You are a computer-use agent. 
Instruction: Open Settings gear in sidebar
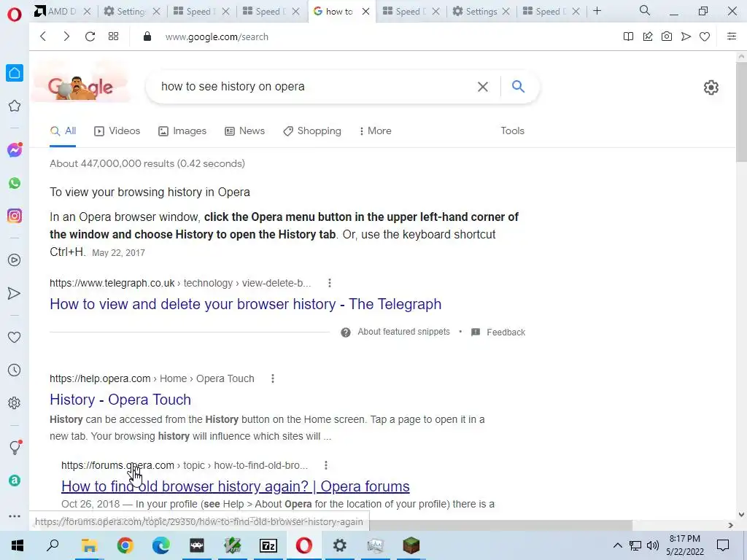(x=15, y=402)
